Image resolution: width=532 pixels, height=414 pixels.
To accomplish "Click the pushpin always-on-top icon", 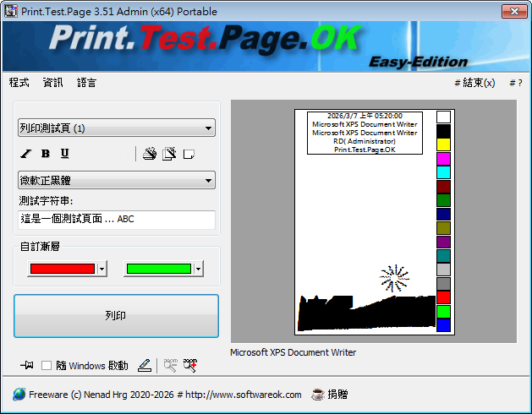I will point(27,365).
